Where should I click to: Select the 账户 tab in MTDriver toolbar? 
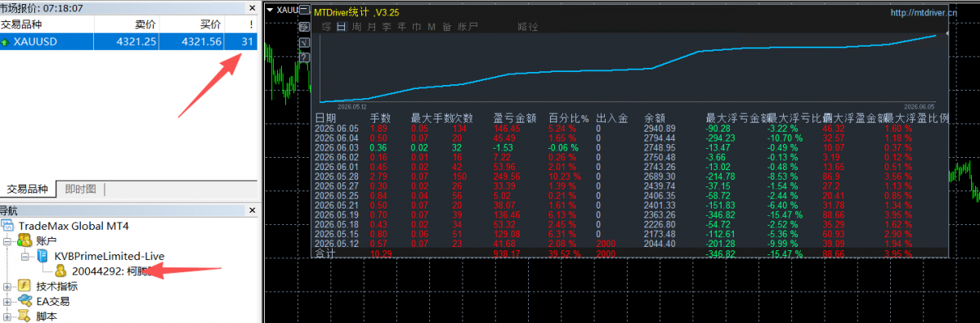coord(468,27)
